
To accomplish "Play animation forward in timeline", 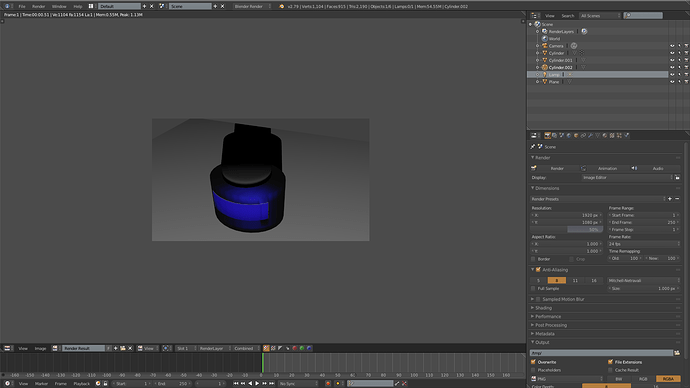I will point(257,384).
